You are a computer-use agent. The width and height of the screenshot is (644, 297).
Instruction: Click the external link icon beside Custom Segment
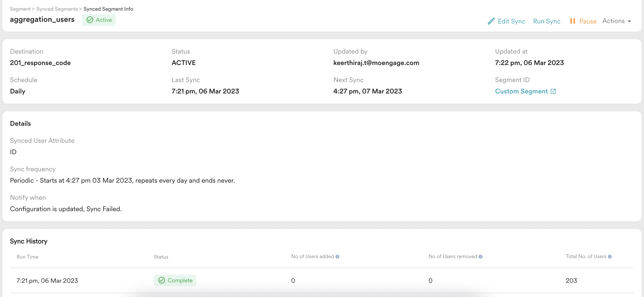(x=553, y=91)
